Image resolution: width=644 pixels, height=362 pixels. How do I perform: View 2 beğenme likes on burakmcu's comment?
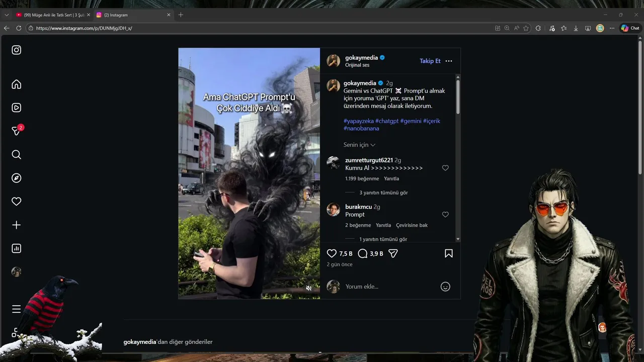pyautogui.click(x=358, y=225)
